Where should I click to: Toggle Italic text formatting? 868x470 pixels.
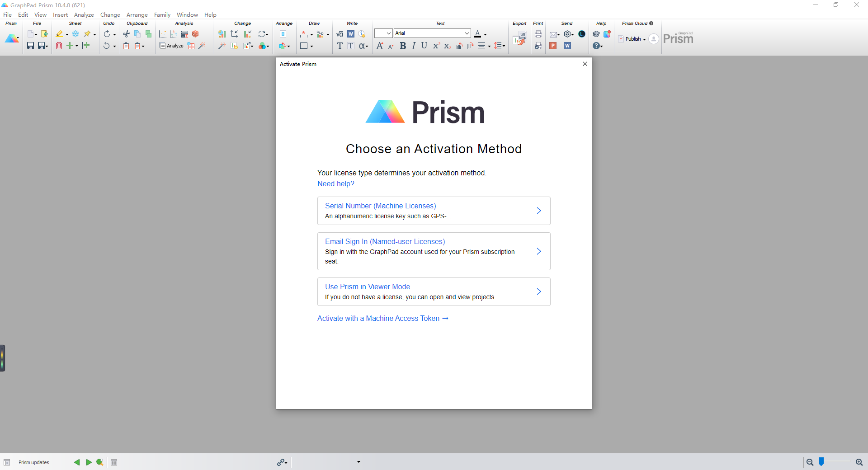click(x=413, y=46)
